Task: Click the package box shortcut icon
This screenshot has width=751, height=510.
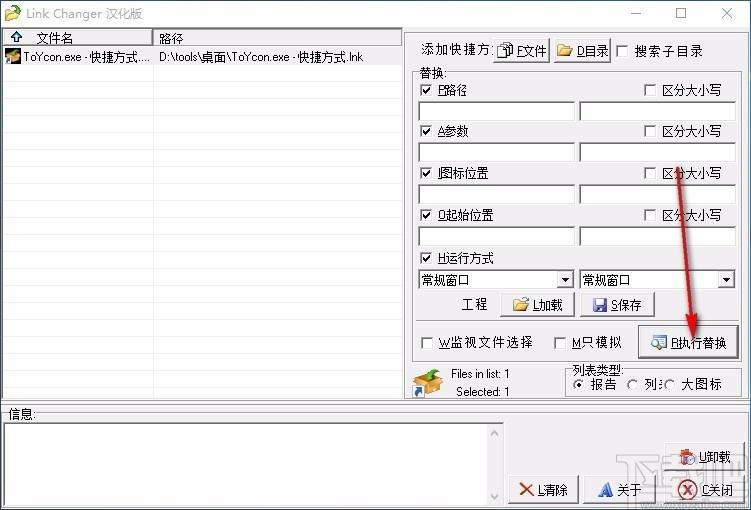Action: (426, 383)
